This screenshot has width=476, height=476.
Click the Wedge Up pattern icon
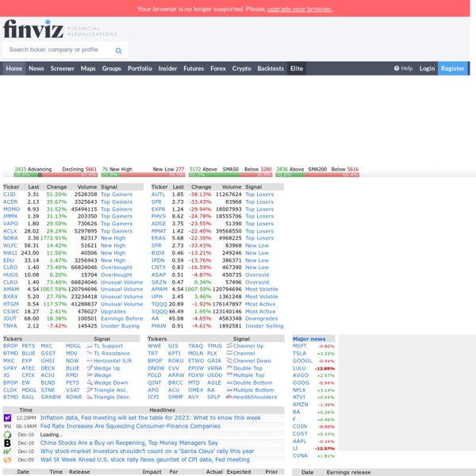[x=89, y=368]
